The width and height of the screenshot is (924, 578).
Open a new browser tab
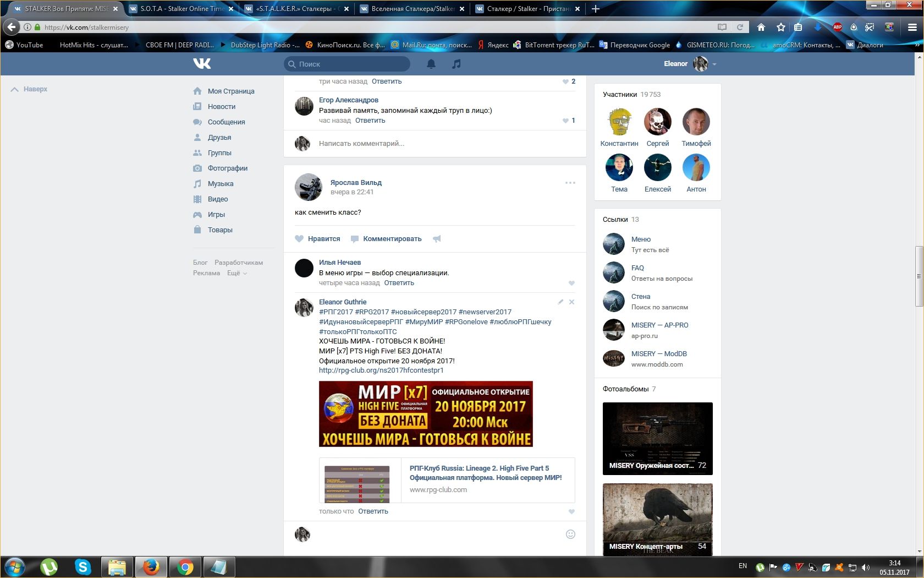point(595,9)
